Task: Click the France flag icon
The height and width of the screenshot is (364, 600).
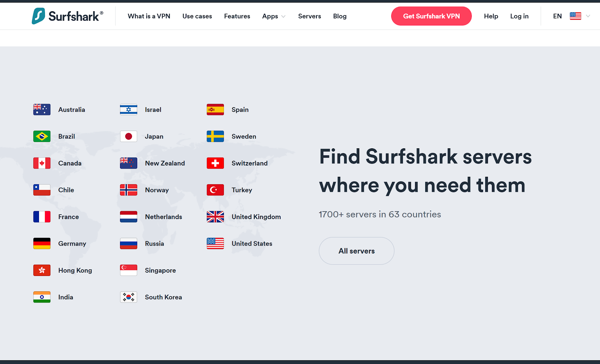Action: tap(42, 217)
